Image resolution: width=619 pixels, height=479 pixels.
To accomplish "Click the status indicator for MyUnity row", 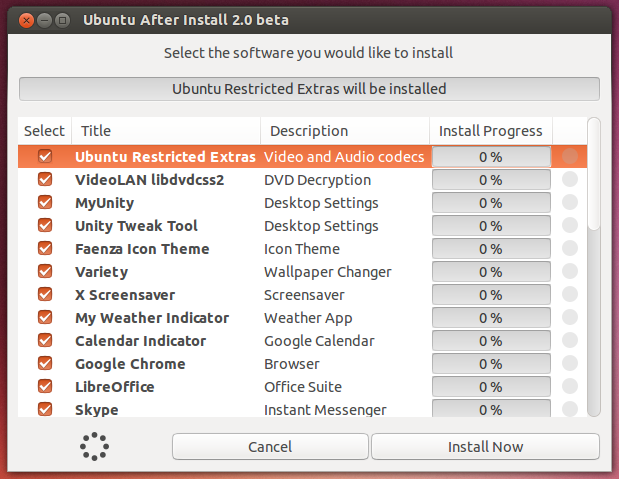I will (570, 203).
